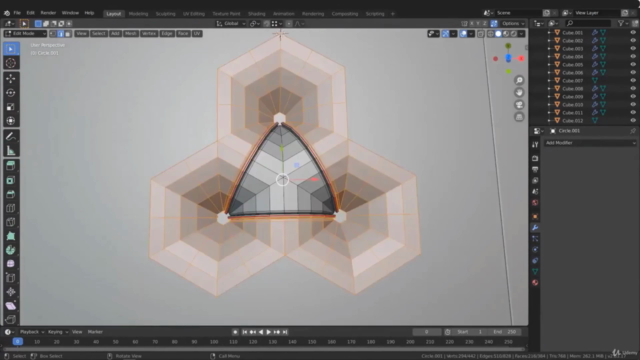Viewport: 640px width, 360px height.
Task: Toggle visibility of Cube.006
Action: pyautogui.click(x=633, y=72)
